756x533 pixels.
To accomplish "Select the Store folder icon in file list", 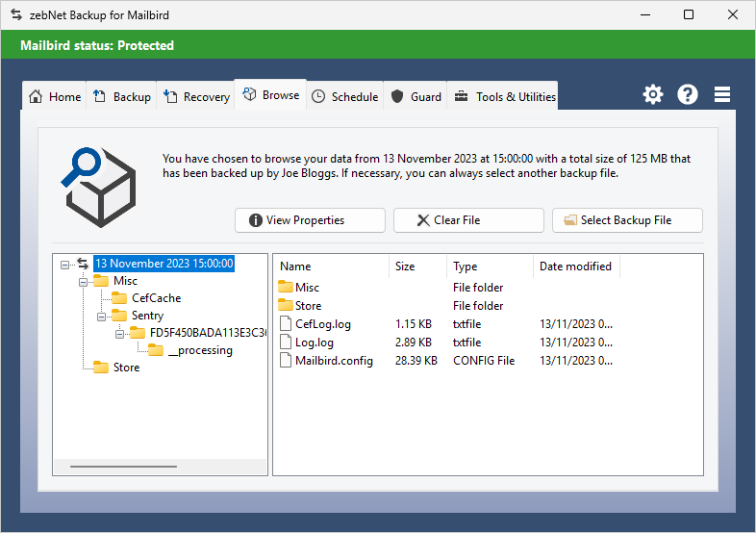I will coord(286,306).
